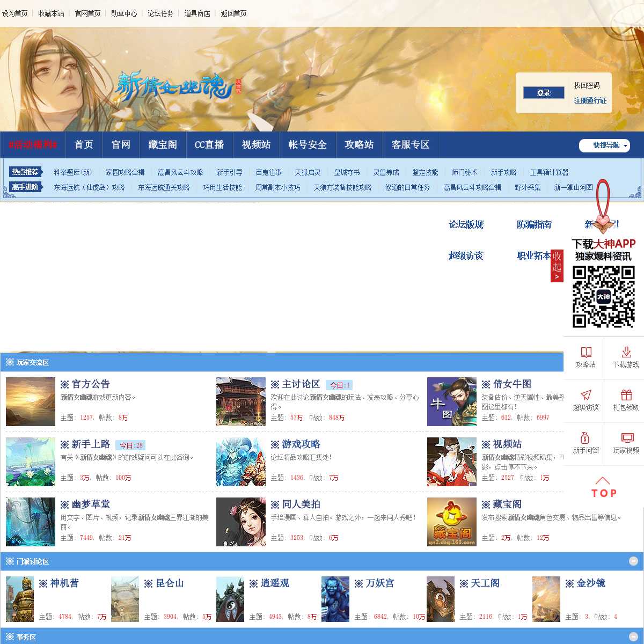644x644 pixels.
Task: Open 野外采集 link
Action: pos(528,187)
